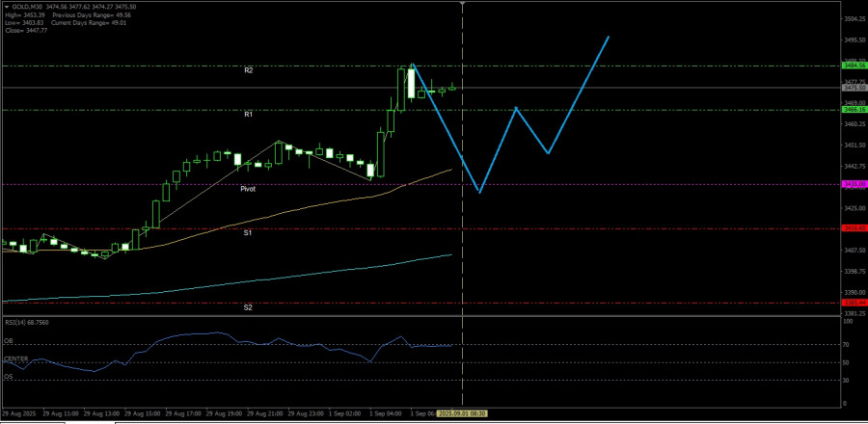Screen dimensions: 868x424
Task: Click the chart shift marker triangle at top
Action: click(463, 4)
